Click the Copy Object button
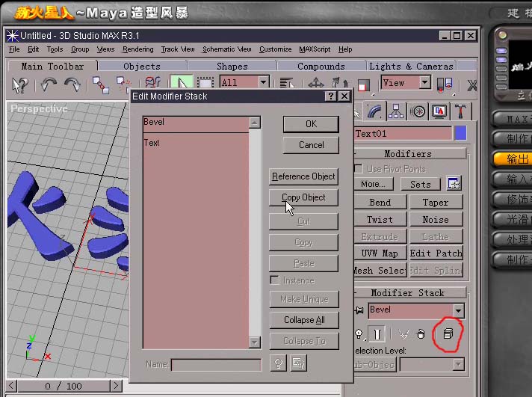 303,197
